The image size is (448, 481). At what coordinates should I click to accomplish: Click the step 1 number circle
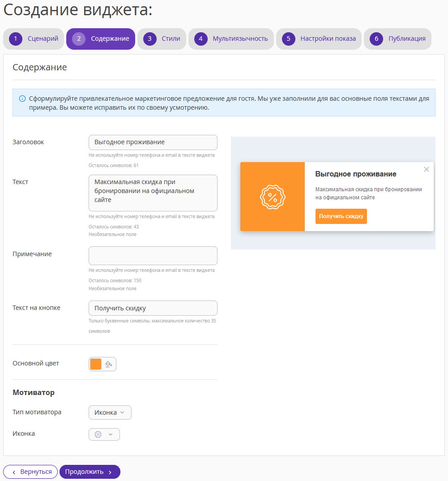click(16, 39)
